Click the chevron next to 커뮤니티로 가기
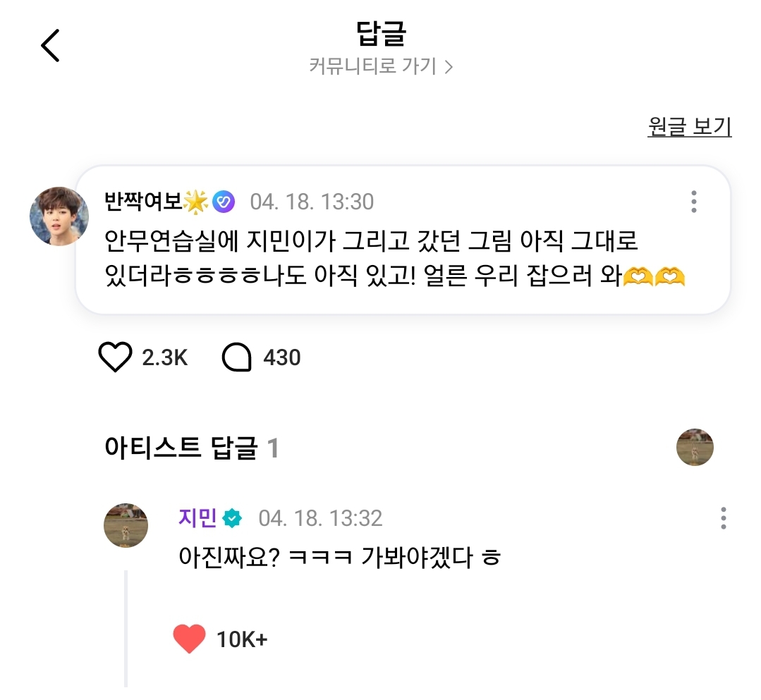 click(449, 67)
